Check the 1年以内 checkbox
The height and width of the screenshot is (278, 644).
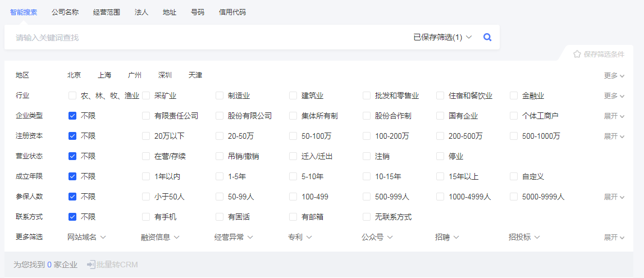pos(146,176)
